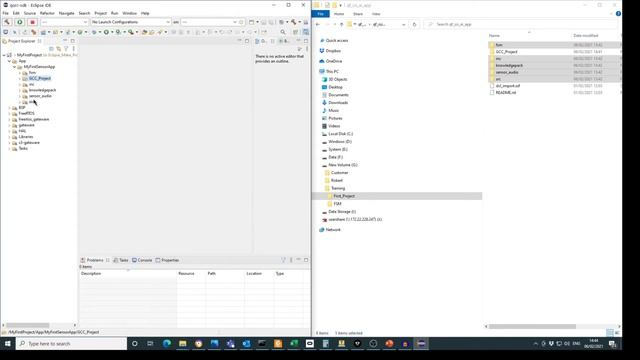Viewport: 640px width, 360px height.
Task: Select Dropbox in the navigation pane
Action: pos(330,51)
